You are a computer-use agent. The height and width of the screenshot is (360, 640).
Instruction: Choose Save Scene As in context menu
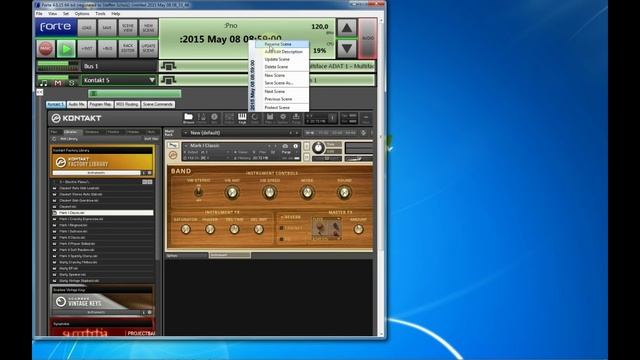(x=282, y=83)
